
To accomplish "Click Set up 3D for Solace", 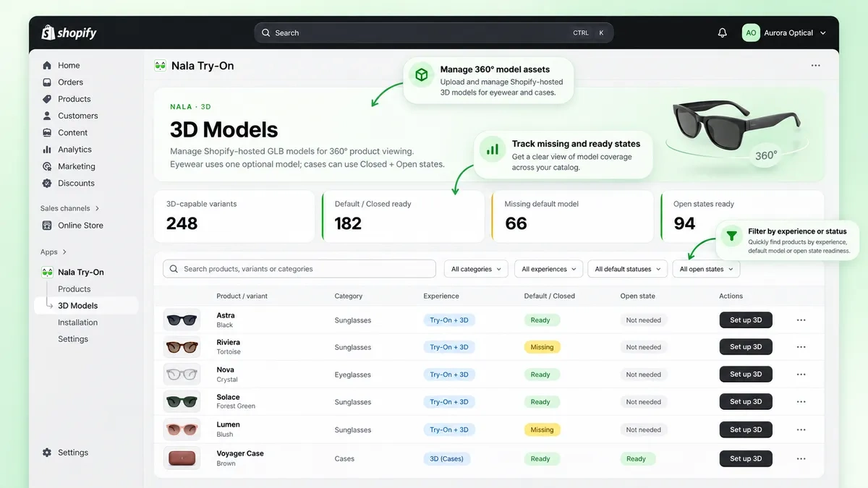I will click(746, 402).
